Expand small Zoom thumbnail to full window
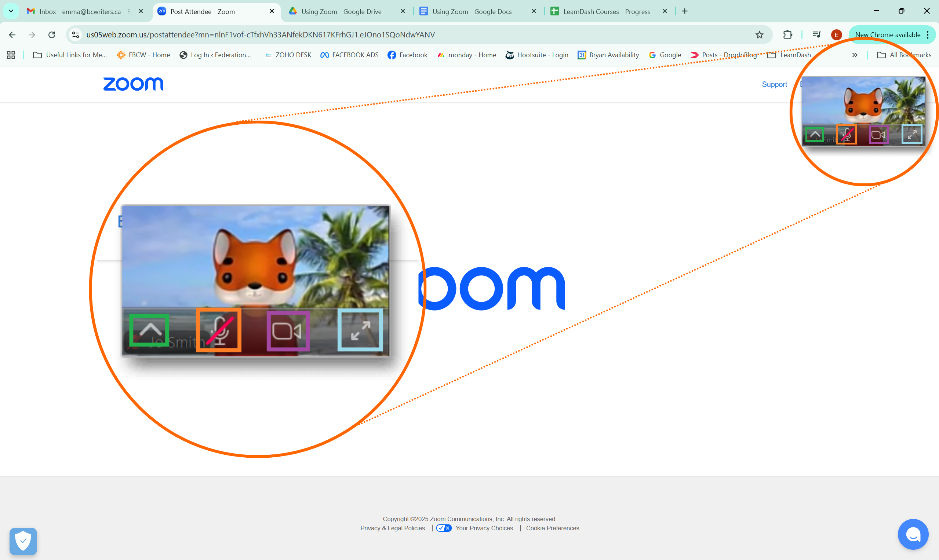 tap(912, 134)
